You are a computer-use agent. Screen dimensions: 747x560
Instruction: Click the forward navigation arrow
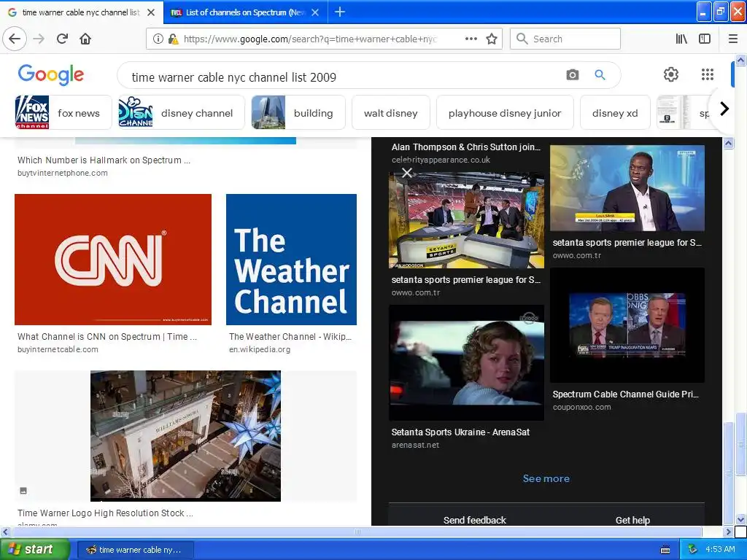(x=39, y=39)
